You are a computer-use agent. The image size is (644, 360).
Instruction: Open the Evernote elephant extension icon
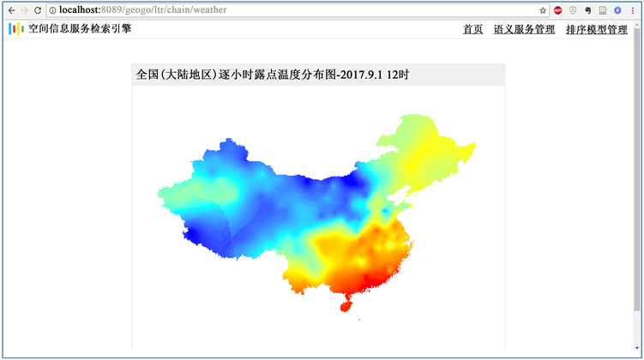[x=588, y=10]
